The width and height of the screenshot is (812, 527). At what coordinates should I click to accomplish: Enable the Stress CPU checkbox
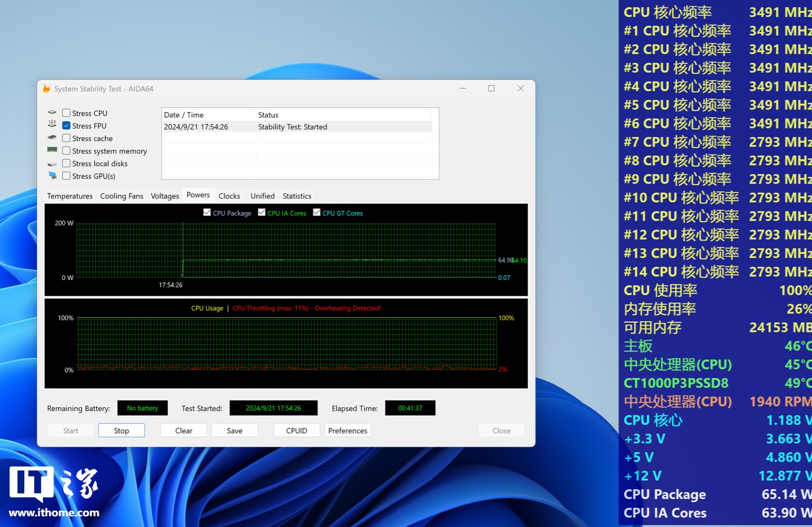click(x=67, y=113)
